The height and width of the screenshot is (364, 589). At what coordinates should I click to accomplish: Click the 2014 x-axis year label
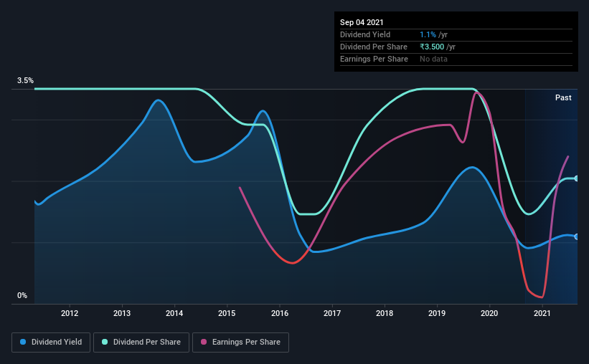click(174, 313)
